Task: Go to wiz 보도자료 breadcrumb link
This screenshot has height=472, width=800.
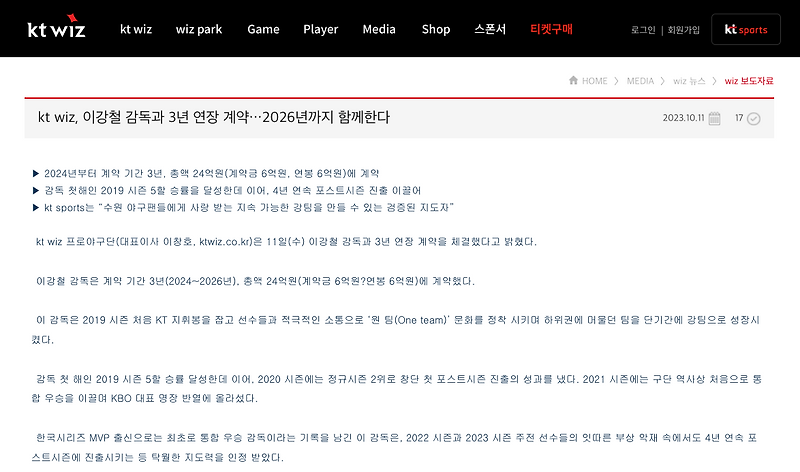Action: click(x=749, y=81)
